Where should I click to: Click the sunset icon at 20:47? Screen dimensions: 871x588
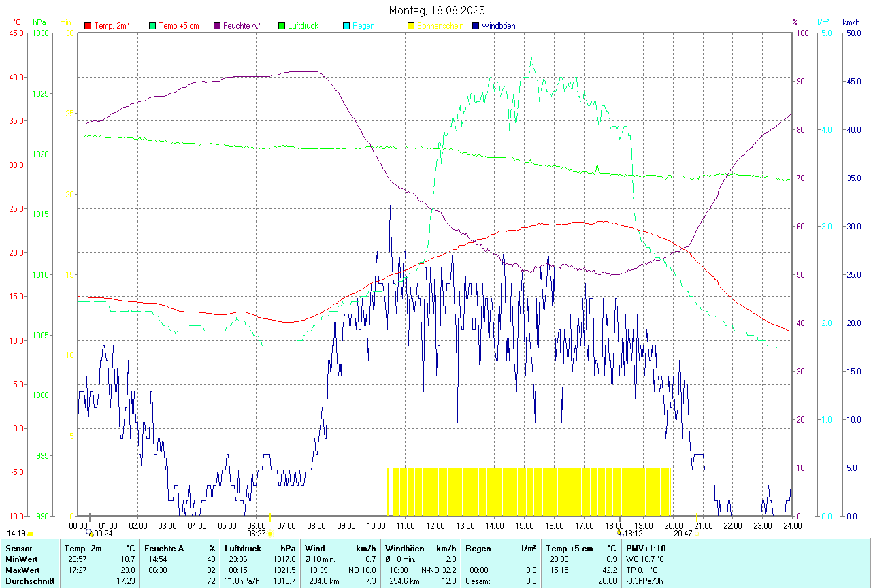pos(697,534)
